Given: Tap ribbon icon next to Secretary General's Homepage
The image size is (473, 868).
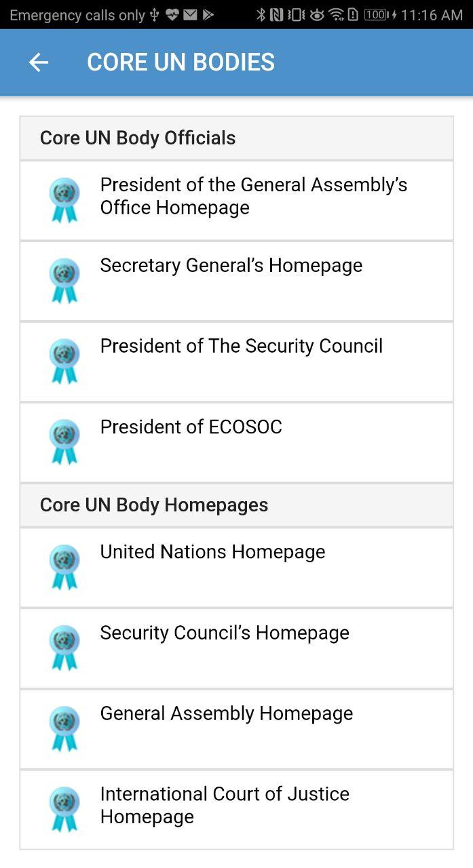Looking at the screenshot, I should coord(64,281).
